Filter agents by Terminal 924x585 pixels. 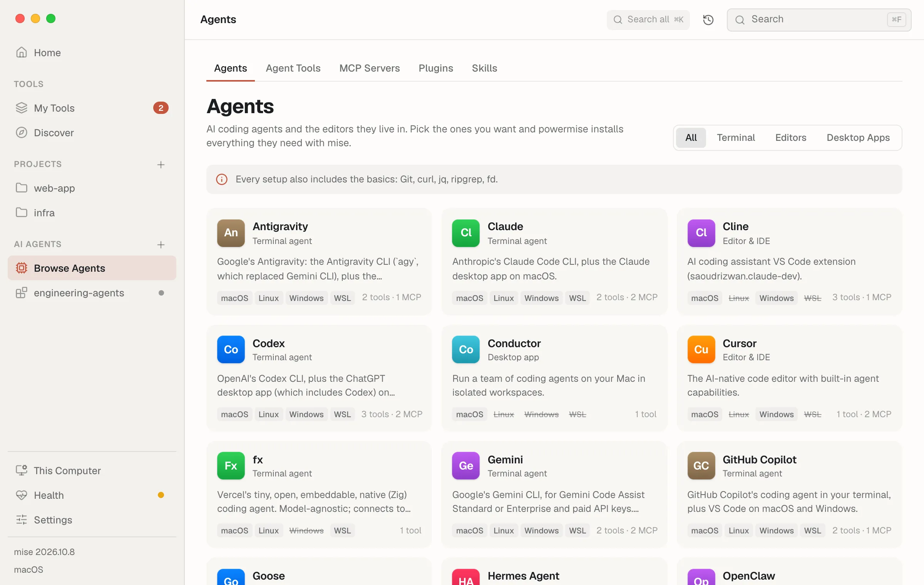point(736,137)
